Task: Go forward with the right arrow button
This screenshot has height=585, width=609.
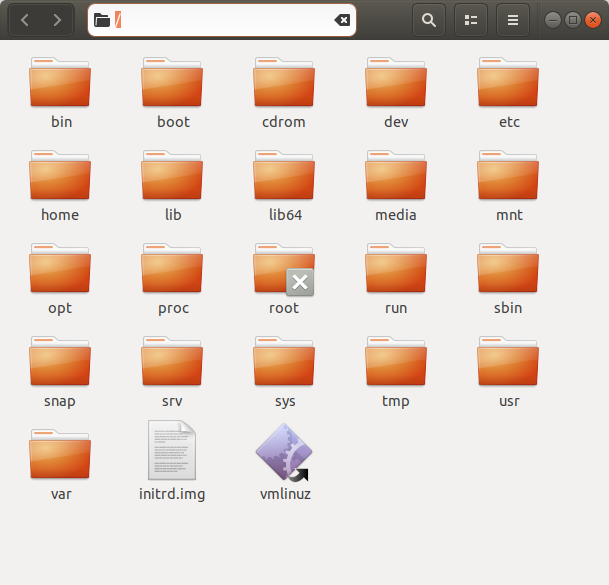Action: coord(57,20)
